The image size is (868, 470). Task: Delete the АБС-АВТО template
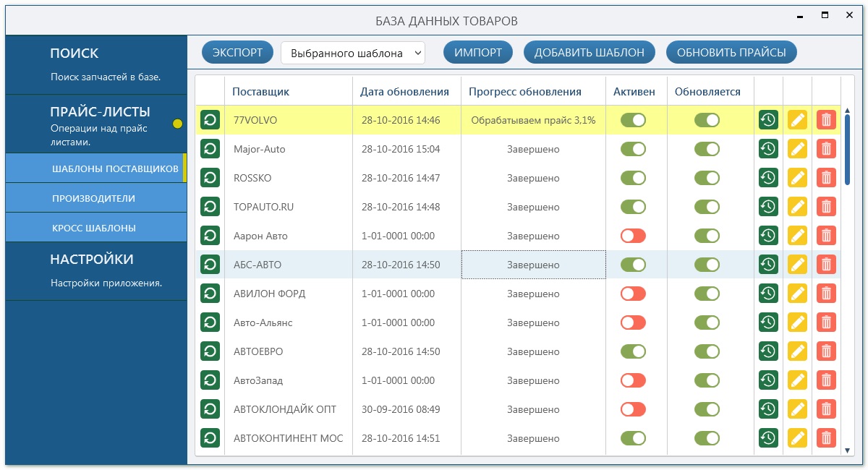pyautogui.click(x=826, y=265)
